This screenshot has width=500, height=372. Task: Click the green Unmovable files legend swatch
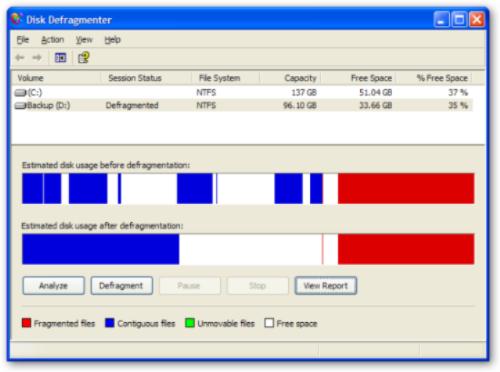(190, 323)
